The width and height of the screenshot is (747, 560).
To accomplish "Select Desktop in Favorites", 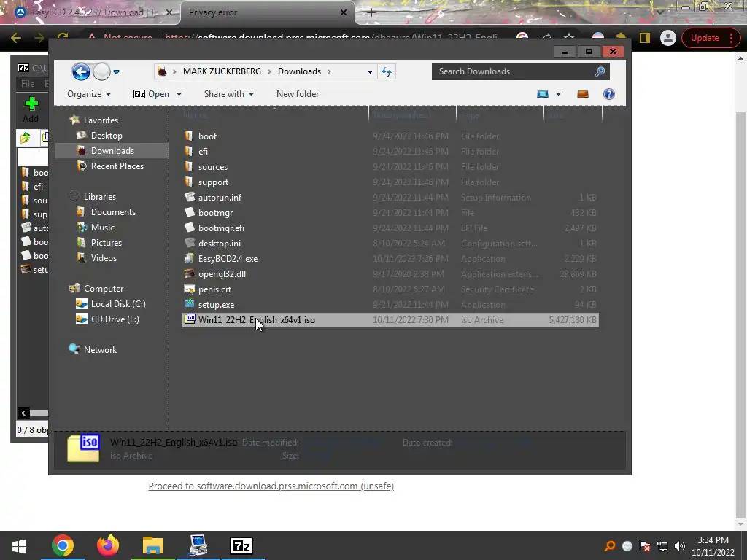I will pos(107,135).
